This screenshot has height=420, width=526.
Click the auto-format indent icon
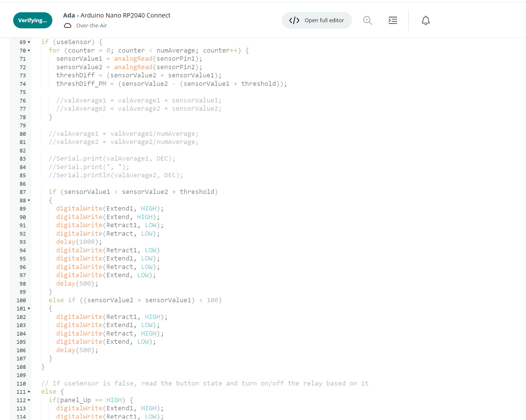[392, 20]
